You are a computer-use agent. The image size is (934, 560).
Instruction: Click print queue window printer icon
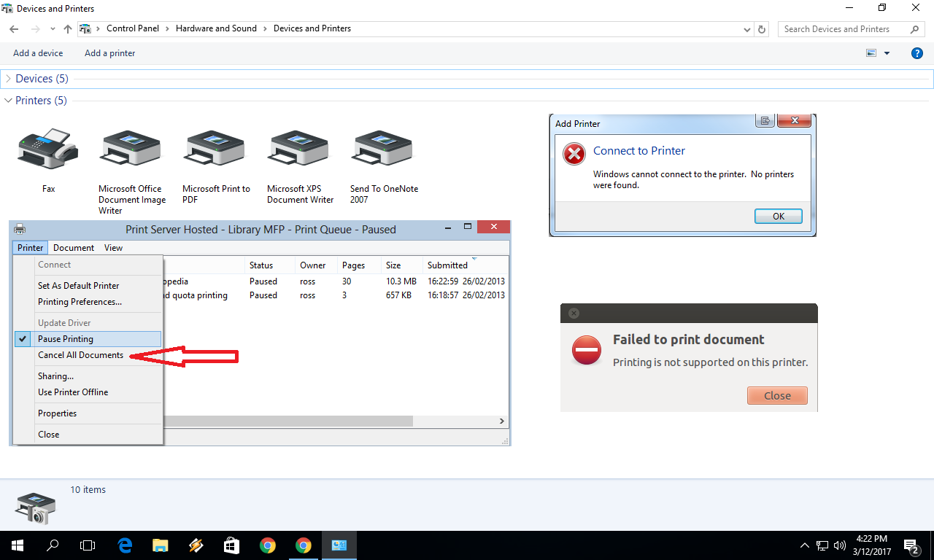click(x=20, y=229)
